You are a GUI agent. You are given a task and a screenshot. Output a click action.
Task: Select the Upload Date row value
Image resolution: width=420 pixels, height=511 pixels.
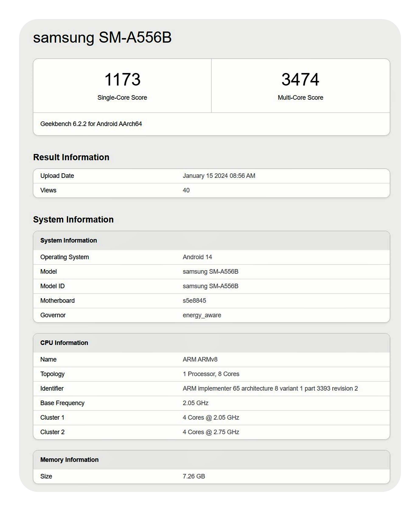point(219,176)
